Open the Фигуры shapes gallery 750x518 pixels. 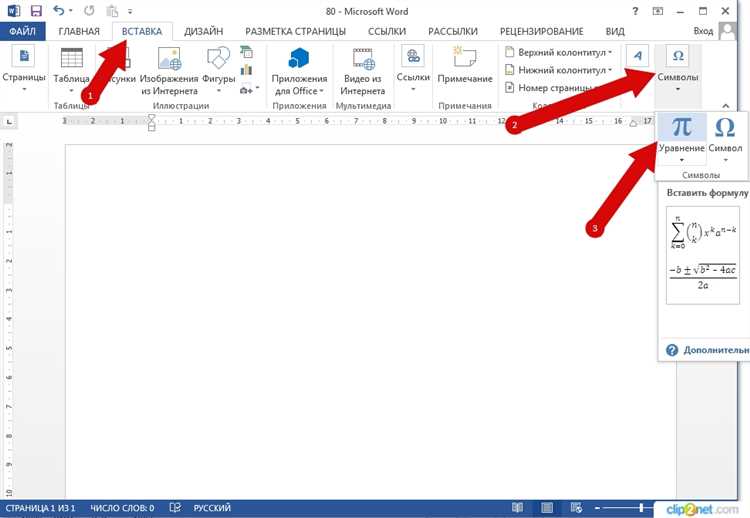pyautogui.click(x=218, y=59)
